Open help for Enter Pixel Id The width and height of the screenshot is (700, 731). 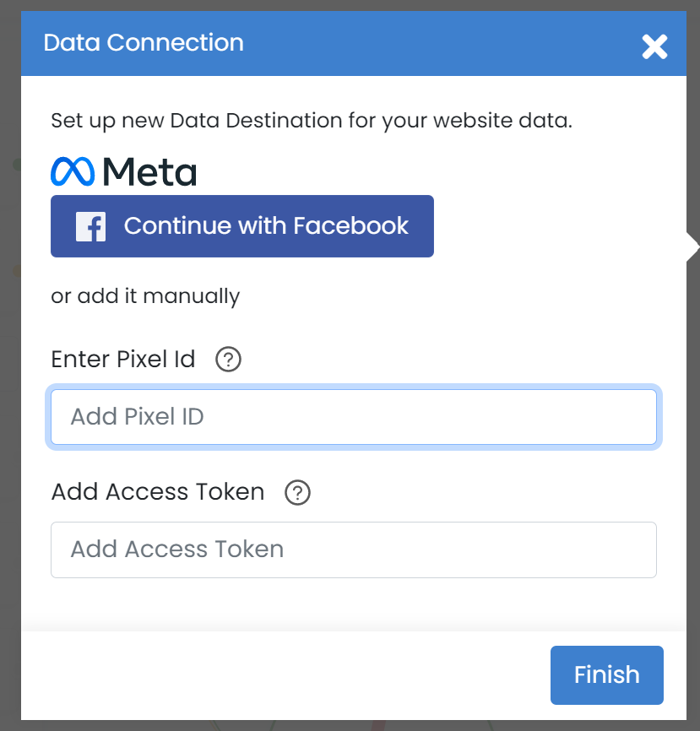tap(228, 360)
